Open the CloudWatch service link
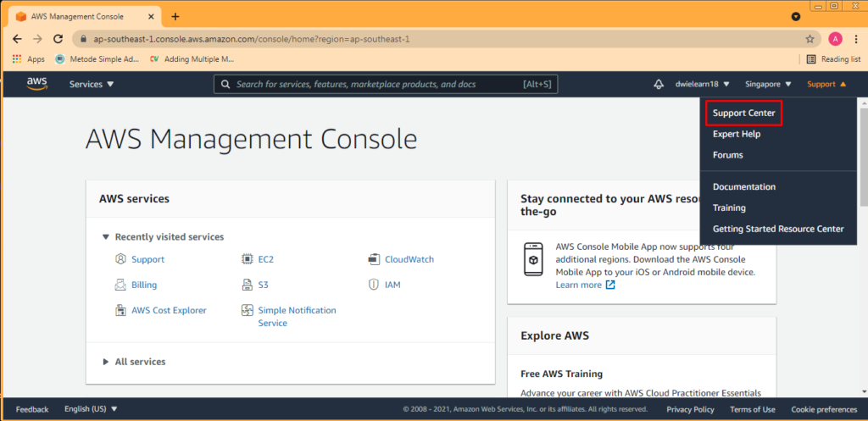This screenshot has width=868, height=421. 409,259
